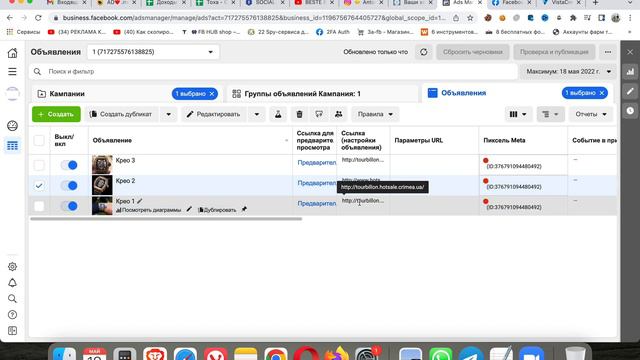This screenshot has width=640, height=360.
Task: Click the Создать дубликат button
Action: pos(122,114)
